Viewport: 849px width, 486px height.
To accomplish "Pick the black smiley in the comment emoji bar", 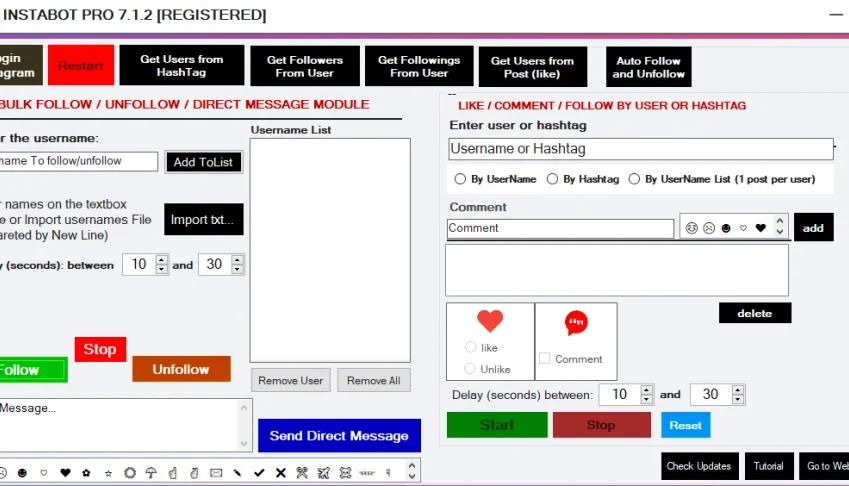I will pos(726,228).
